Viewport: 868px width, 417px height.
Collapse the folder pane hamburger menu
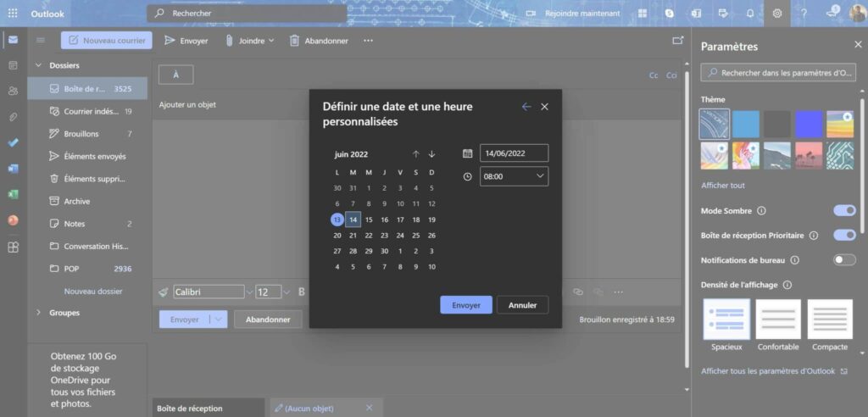(41, 40)
